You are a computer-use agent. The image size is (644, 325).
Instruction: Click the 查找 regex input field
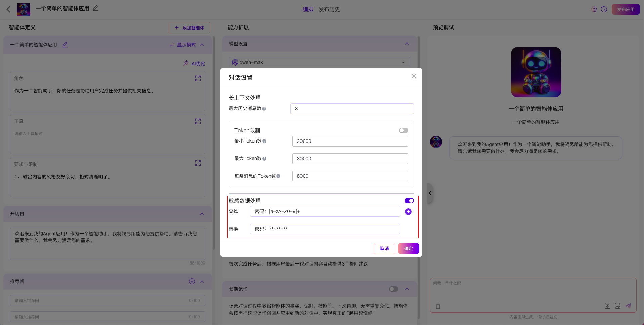tap(325, 211)
